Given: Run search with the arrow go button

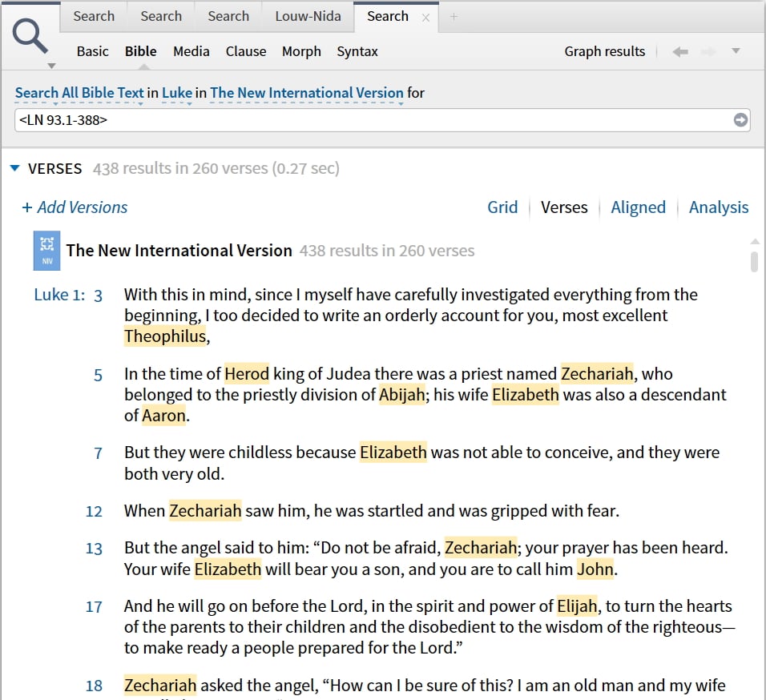Looking at the screenshot, I should pyautogui.click(x=740, y=120).
